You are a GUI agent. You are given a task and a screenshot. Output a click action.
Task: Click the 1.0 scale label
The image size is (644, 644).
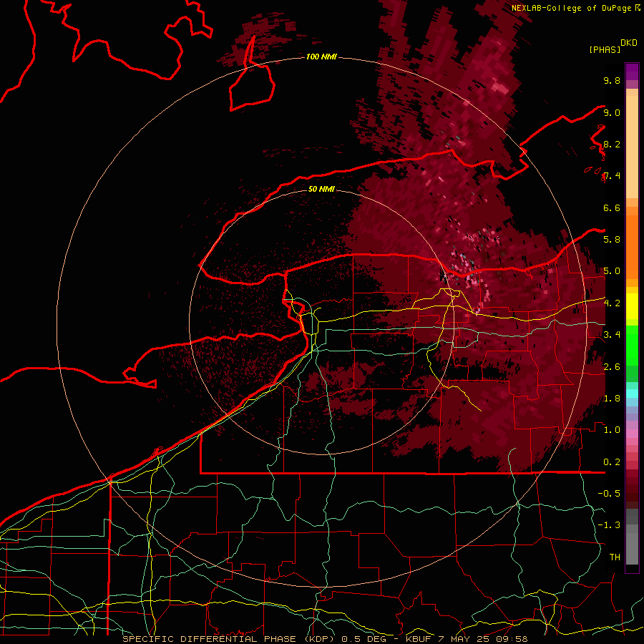(612, 430)
